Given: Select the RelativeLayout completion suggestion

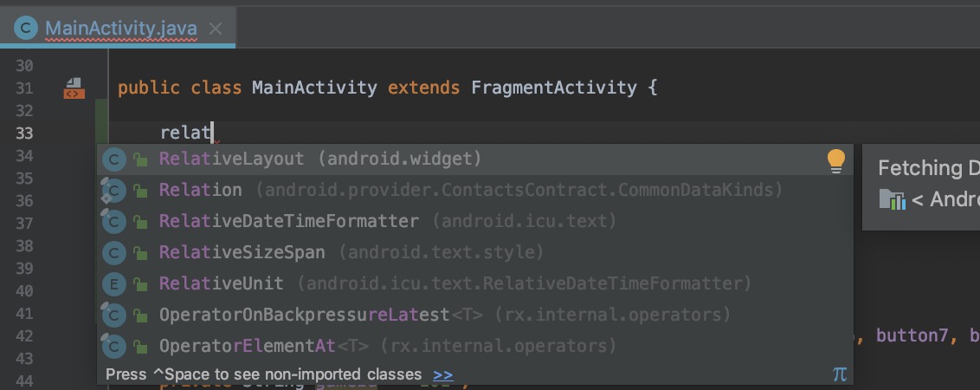Looking at the screenshot, I should (232, 159).
